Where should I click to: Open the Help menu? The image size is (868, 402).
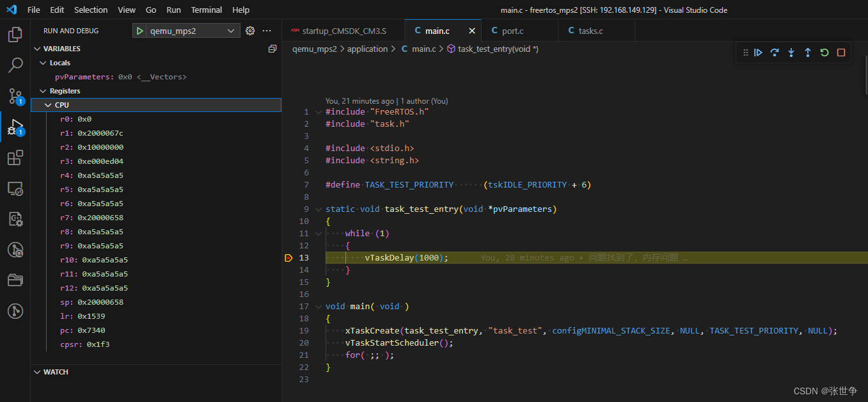tap(241, 10)
